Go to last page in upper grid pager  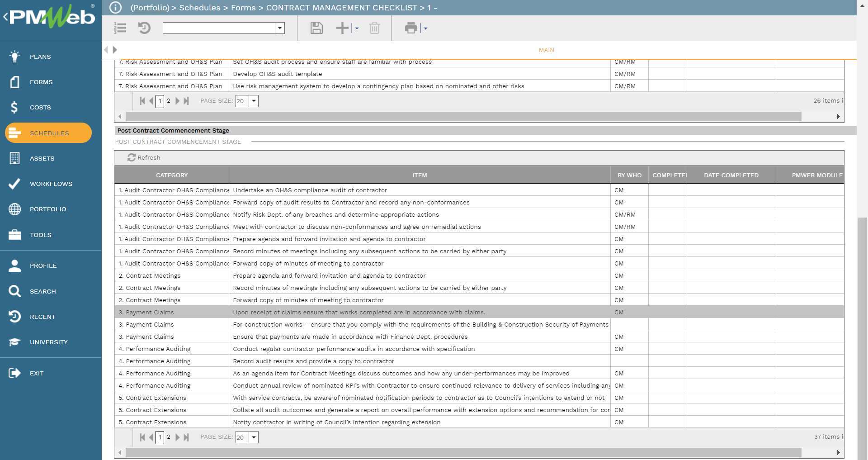coord(186,101)
